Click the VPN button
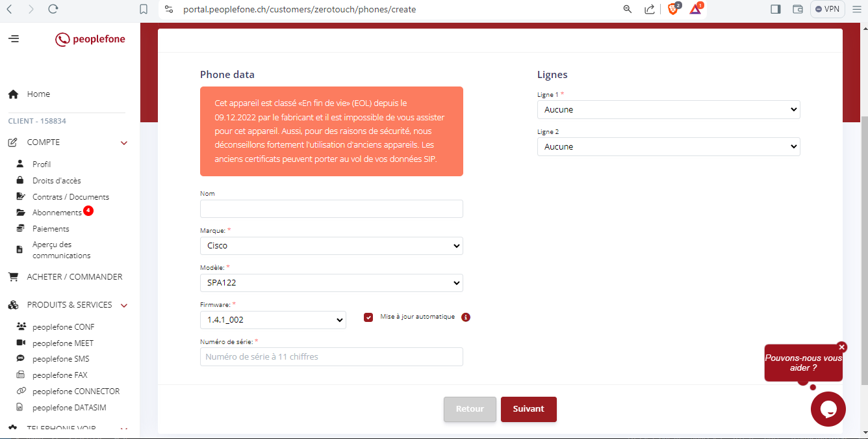868x439 pixels. pos(827,9)
